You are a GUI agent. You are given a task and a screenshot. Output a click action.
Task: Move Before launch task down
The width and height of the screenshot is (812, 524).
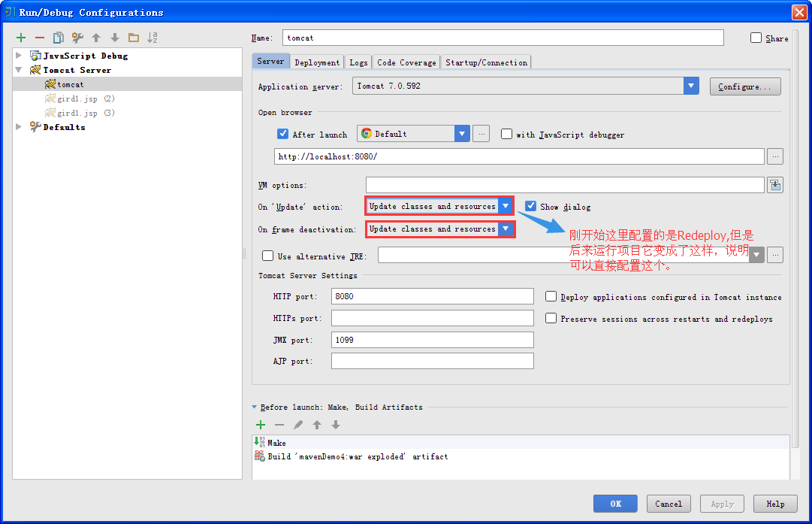336,425
